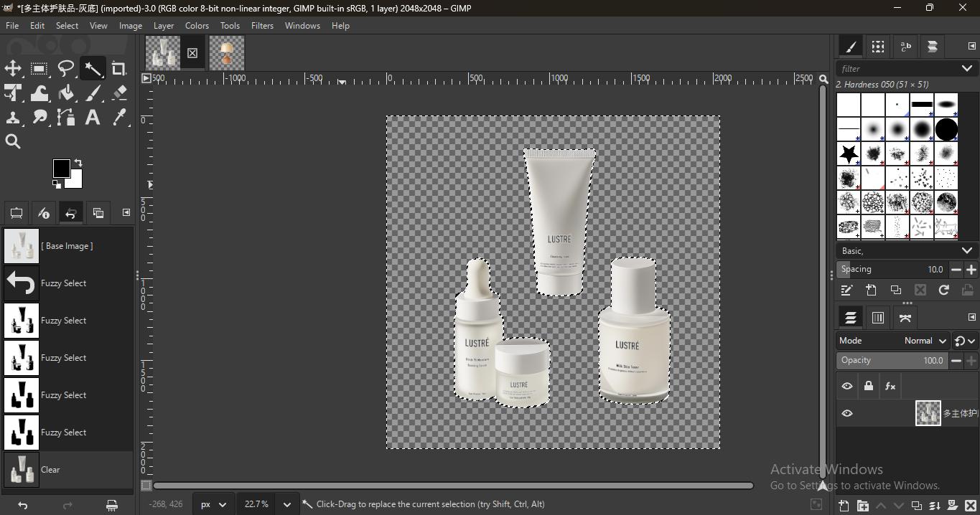This screenshot has height=515, width=980.
Task: Select the Paintbrush tool
Action: [x=93, y=93]
